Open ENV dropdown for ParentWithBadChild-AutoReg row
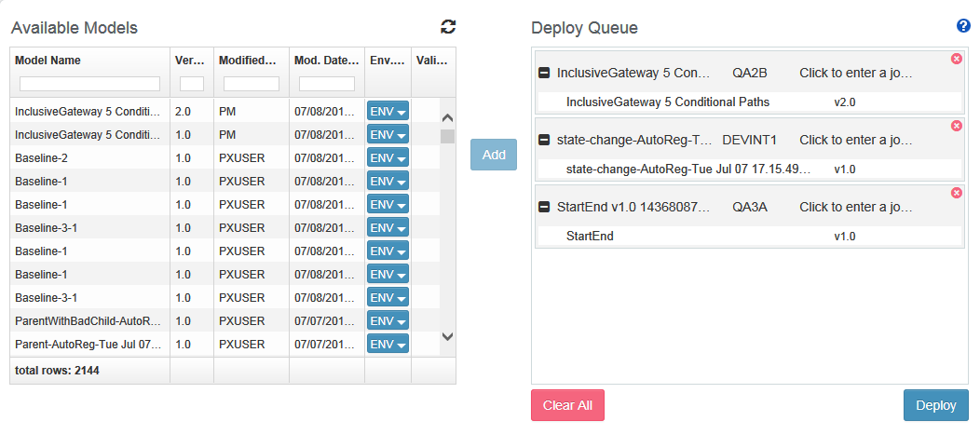The image size is (980, 434). pos(388,321)
